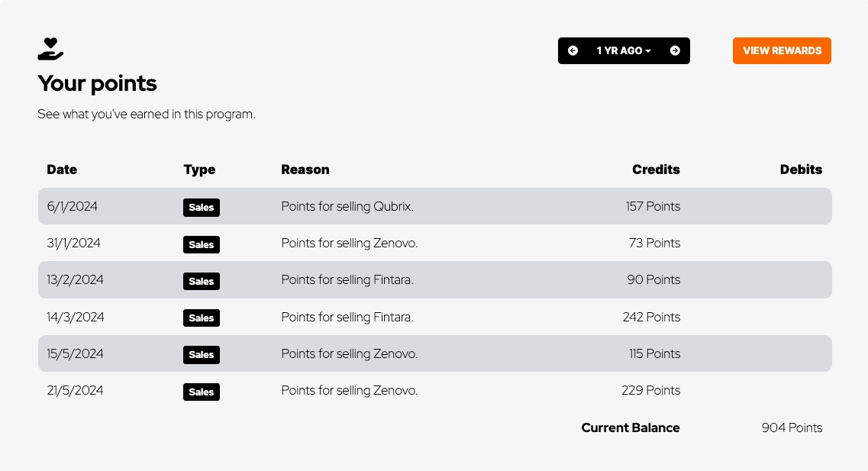Go to next period with right arrow
The height and width of the screenshot is (471, 868).
(675, 51)
